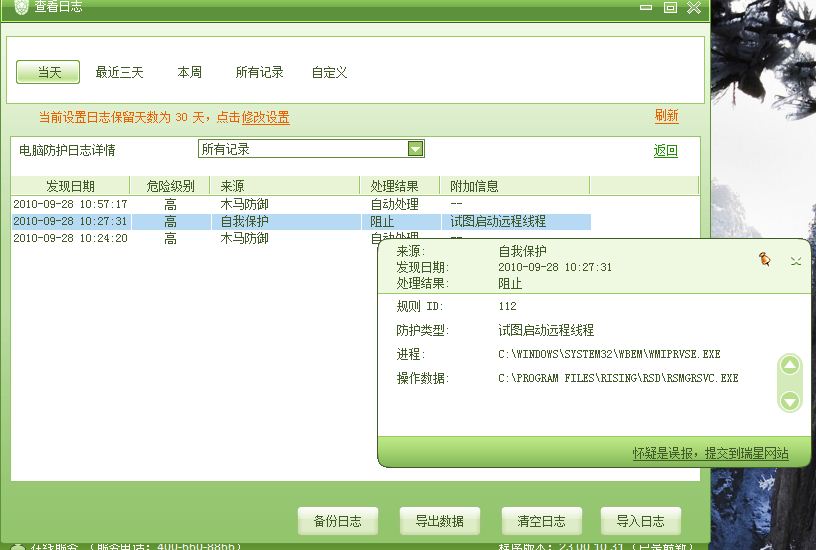This screenshot has height=550, width=816.
Task: Click the 清空日志 button
Action: pyautogui.click(x=541, y=521)
